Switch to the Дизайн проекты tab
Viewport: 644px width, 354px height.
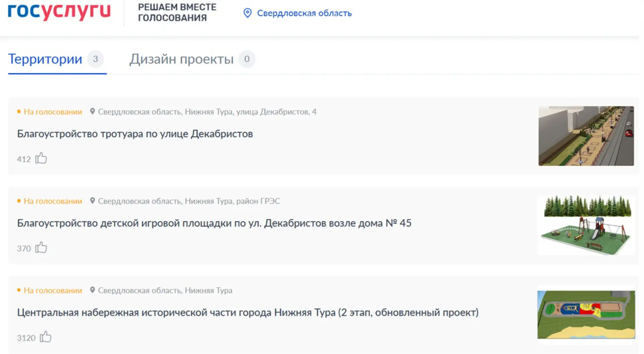pos(181,59)
